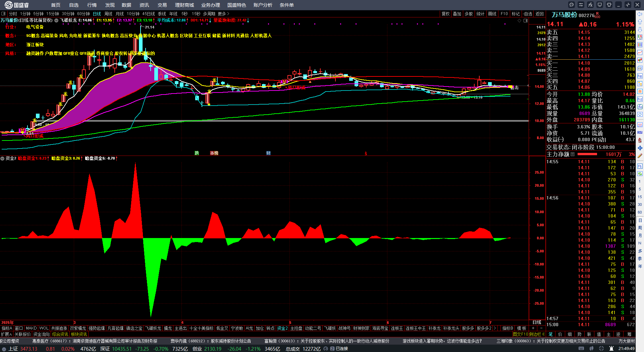Image resolution: width=644 pixels, height=352 pixels.
Task: Open the 首页 menu
Action: 56,5
